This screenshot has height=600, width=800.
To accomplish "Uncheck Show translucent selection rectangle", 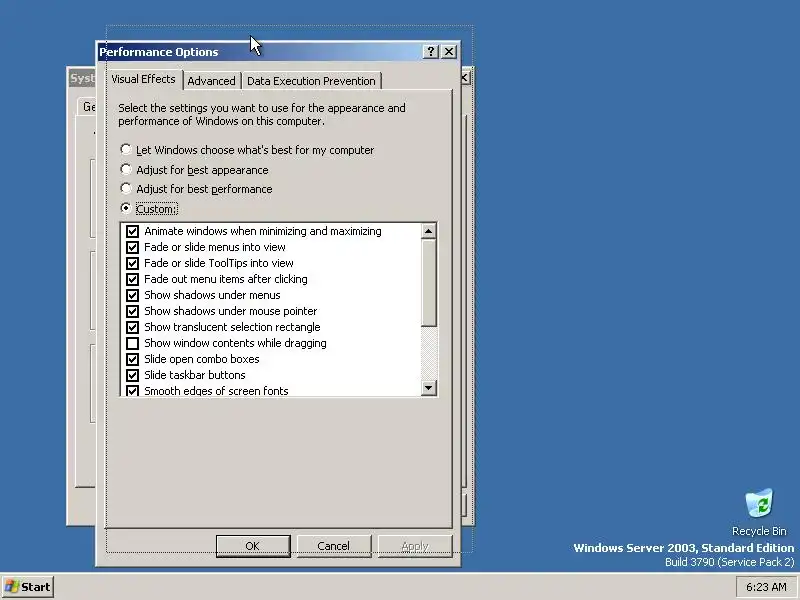I will pyautogui.click(x=133, y=327).
